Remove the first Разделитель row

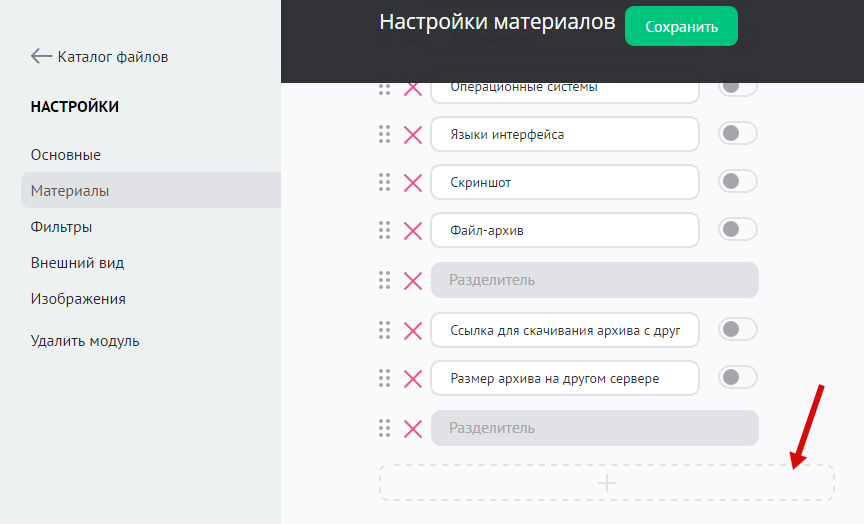412,280
